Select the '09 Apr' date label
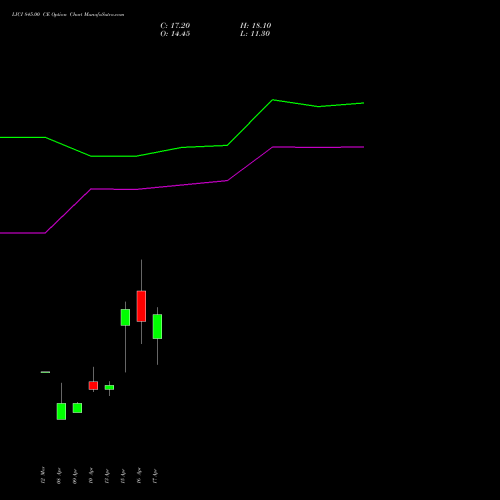Screen dimensions: 500x500 (x=75, y=476)
